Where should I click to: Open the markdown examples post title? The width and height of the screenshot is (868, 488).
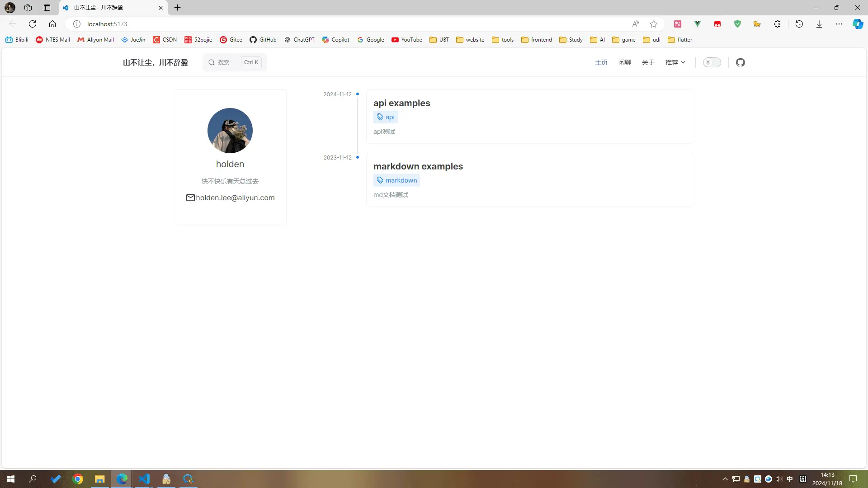[418, 166]
